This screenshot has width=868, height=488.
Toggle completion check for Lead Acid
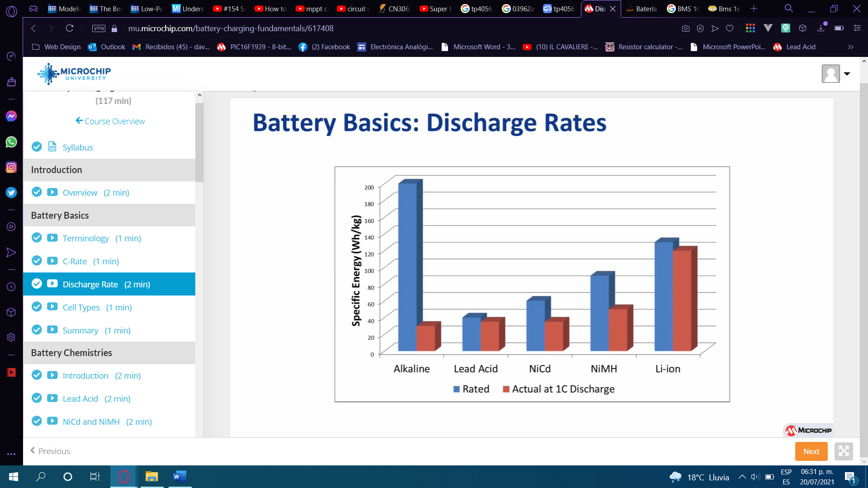click(x=37, y=398)
